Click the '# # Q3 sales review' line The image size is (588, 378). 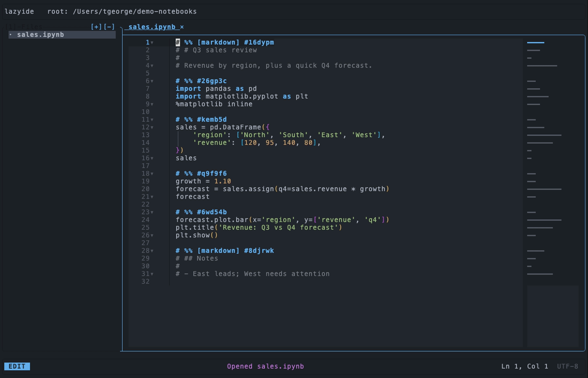point(216,50)
